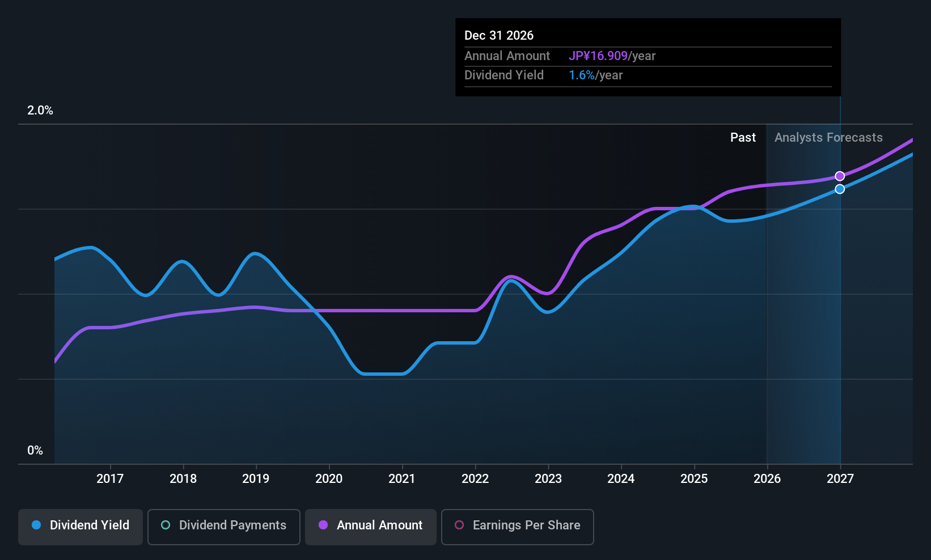This screenshot has height=560, width=931.
Task: Click the 1.6% dividend yield value in tooltip
Action: [582, 75]
